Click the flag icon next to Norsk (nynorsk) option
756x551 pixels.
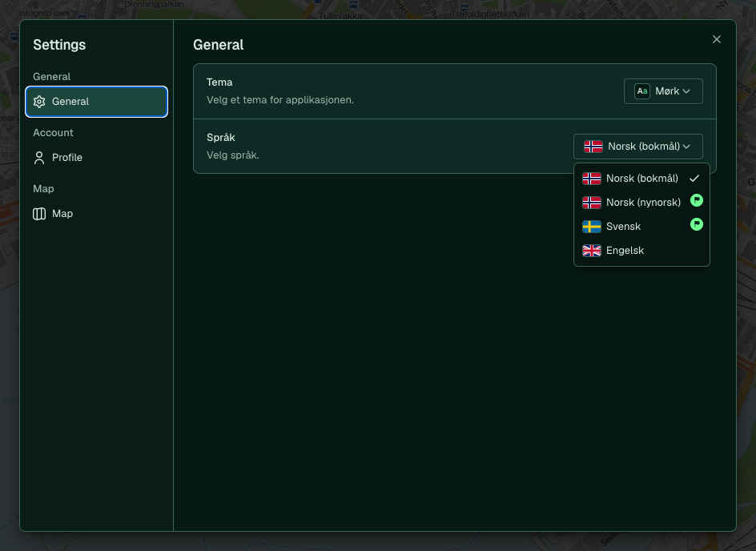coord(592,203)
